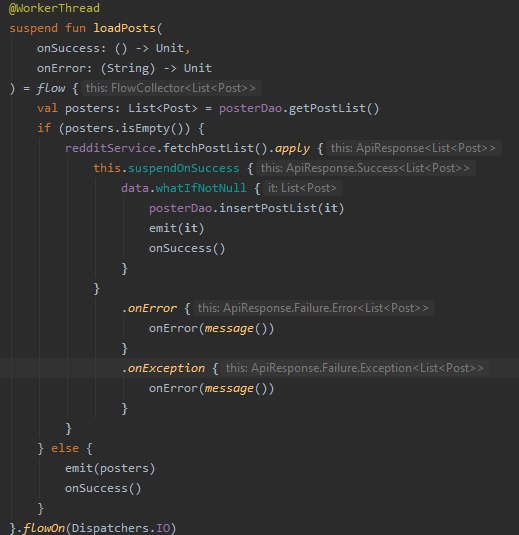
Task: Click message() inside the onException block
Action: pyautogui.click(x=236, y=388)
